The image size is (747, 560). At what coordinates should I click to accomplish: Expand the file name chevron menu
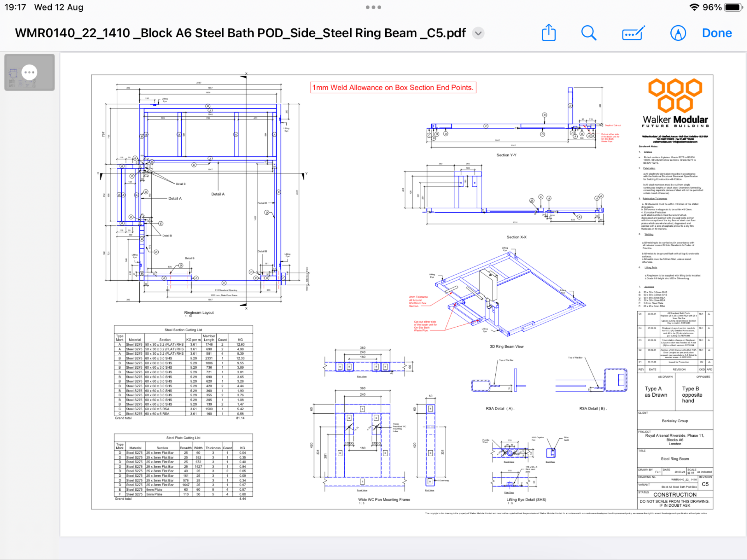pos(478,33)
